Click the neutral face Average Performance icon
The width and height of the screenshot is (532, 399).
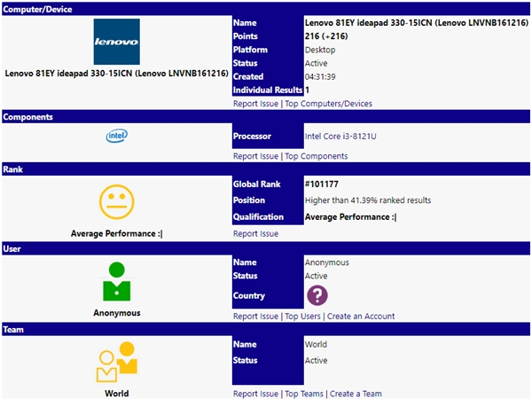tap(117, 202)
